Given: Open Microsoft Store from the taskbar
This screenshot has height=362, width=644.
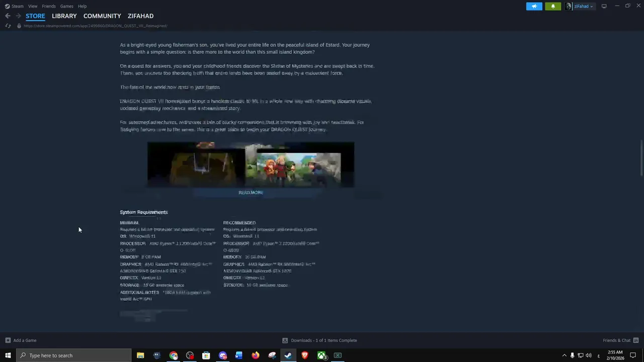Looking at the screenshot, I should click(206, 355).
